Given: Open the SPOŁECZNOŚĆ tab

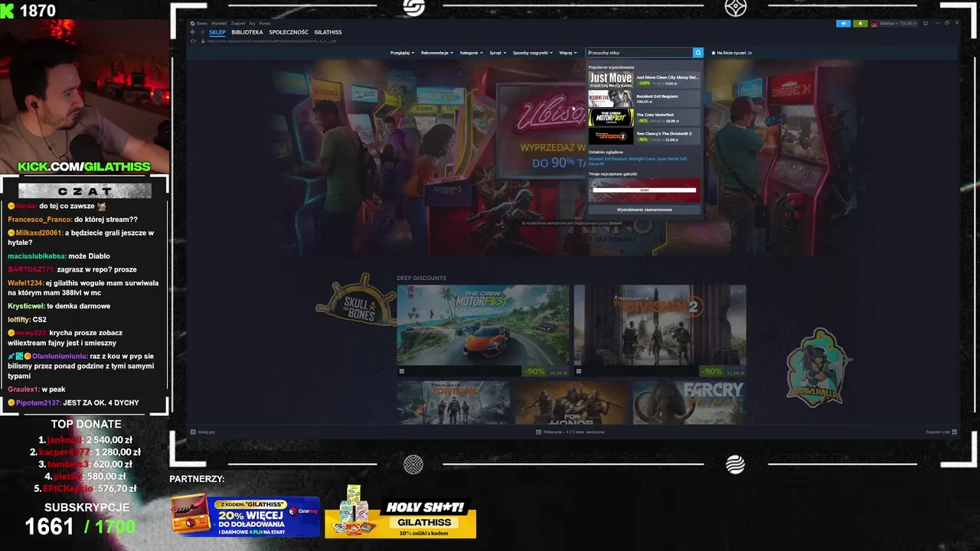Looking at the screenshot, I should (x=289, y=32).
